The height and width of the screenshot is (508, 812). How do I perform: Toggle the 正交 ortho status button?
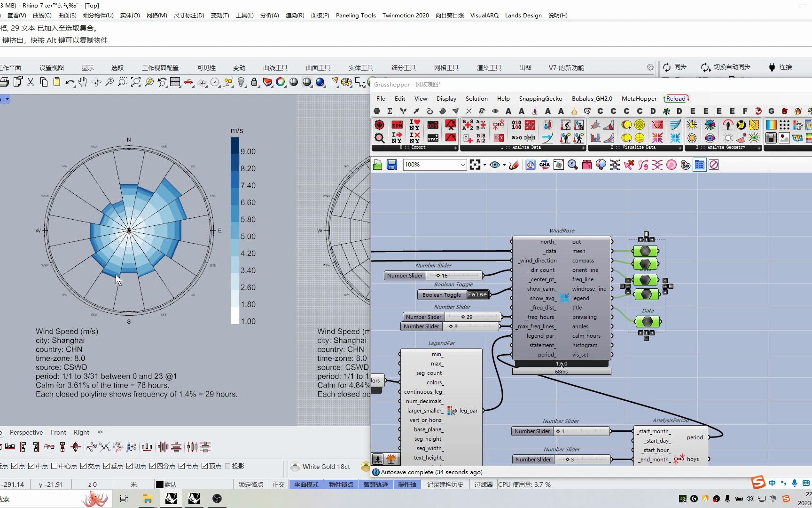pos(279,484)
